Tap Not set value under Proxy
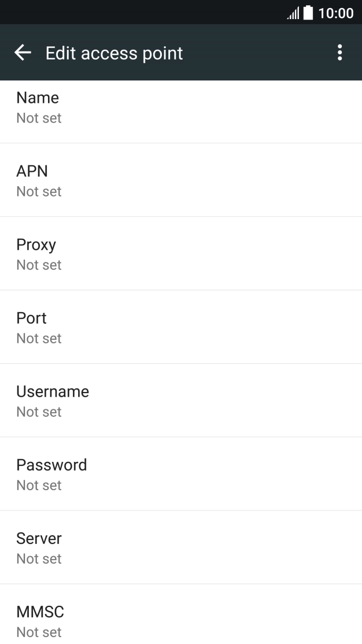This screenshot has width=362, height=644. (x=39, y=265)
